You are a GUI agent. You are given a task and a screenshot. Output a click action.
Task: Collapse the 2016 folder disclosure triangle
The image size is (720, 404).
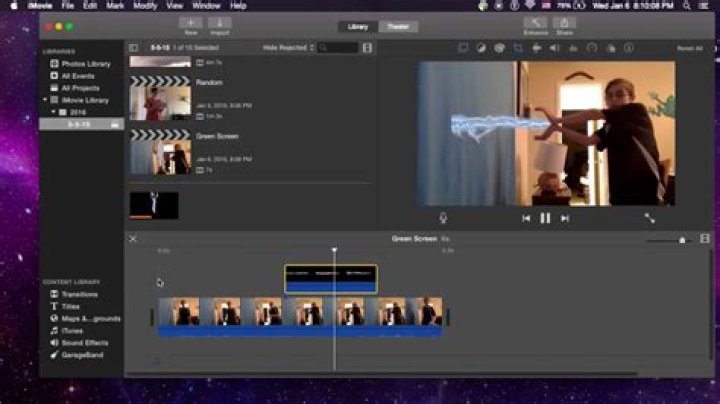click(53, 112)
